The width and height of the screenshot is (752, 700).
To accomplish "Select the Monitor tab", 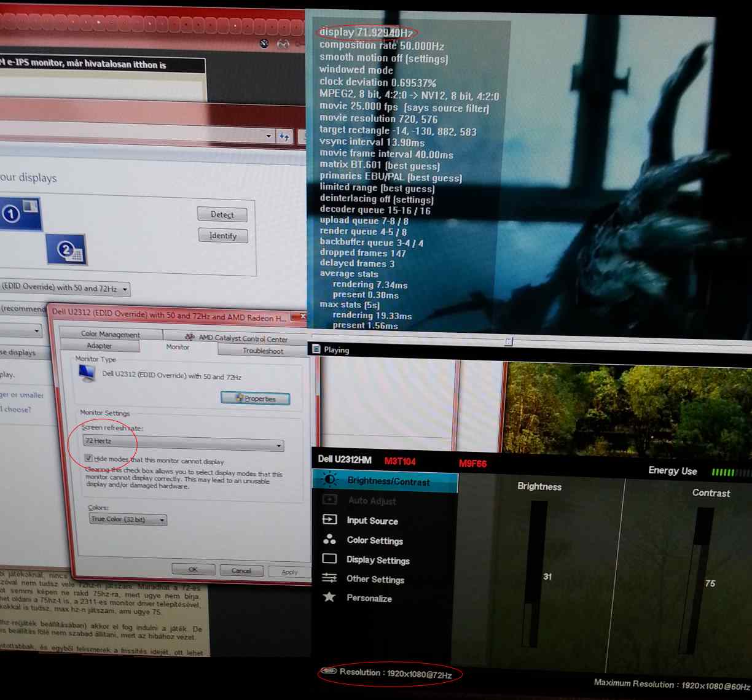I will coord(178,347).
